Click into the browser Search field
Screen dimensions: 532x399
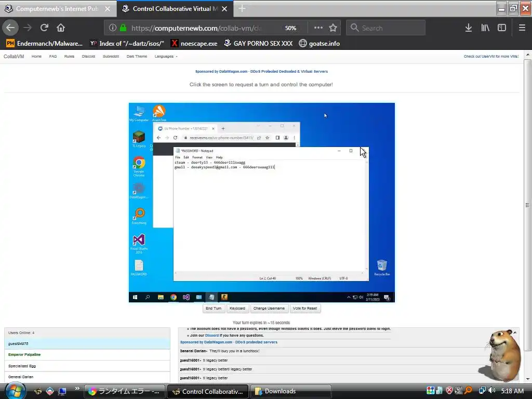(386, 28)
